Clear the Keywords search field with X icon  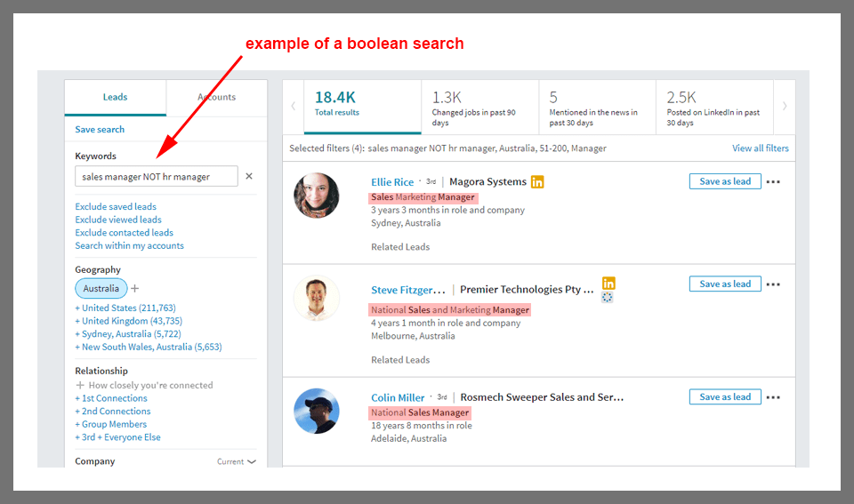pos(249,177)
